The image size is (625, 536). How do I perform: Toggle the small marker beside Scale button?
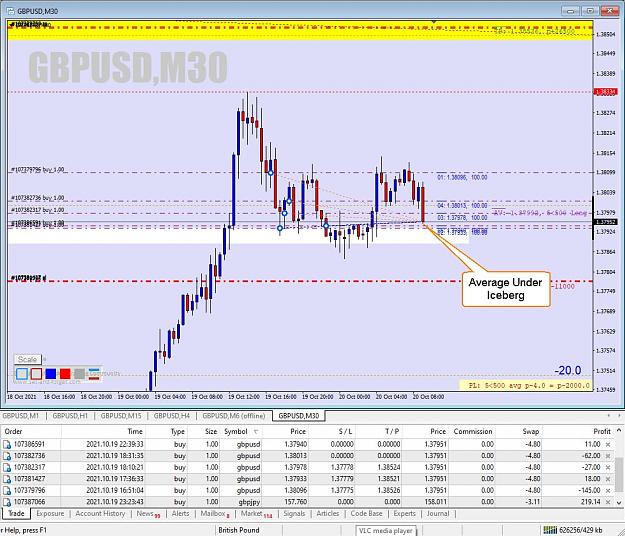pyautogui.click(x=45, y=359)
